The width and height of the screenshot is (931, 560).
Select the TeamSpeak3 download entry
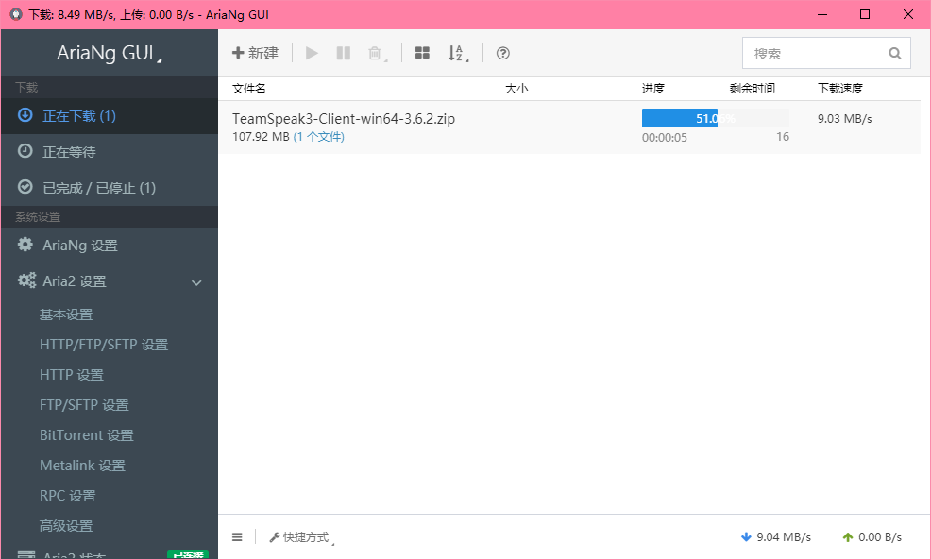pos(343,118)
